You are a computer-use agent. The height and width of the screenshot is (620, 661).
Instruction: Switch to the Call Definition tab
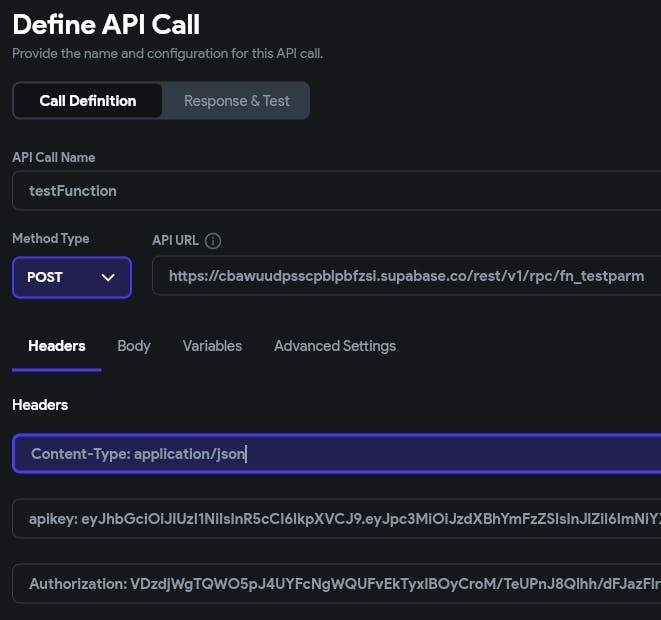[x=88, y=101]
